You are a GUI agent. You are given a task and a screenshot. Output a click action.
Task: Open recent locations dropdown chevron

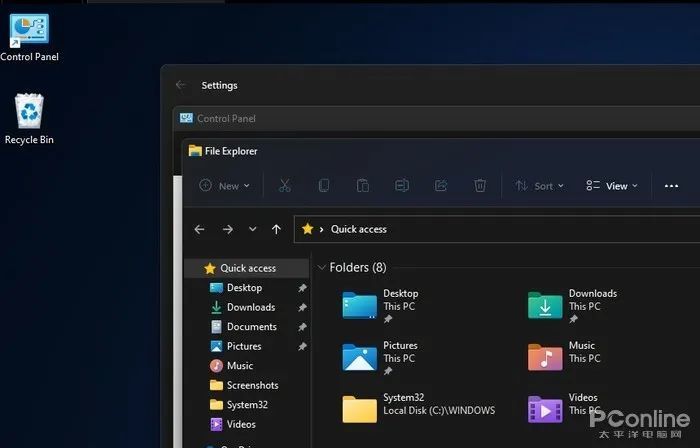click(252, 229)
